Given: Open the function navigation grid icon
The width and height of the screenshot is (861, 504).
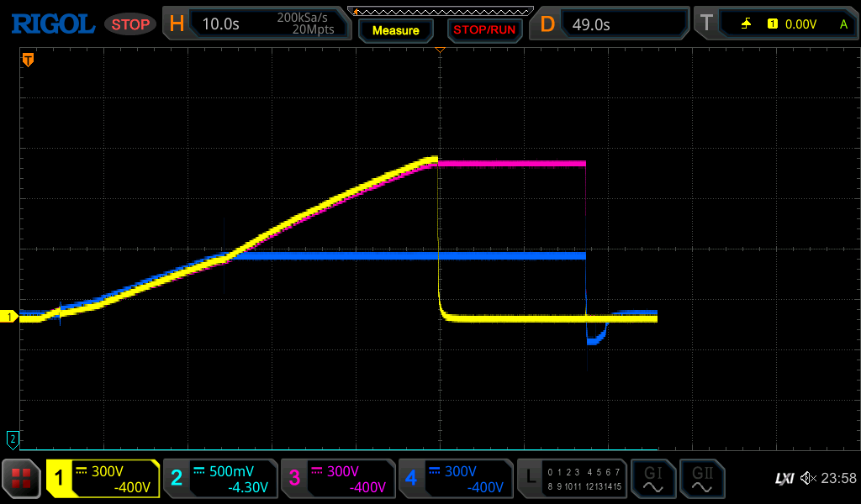Looking at the screenshot, I should (22, 479).
